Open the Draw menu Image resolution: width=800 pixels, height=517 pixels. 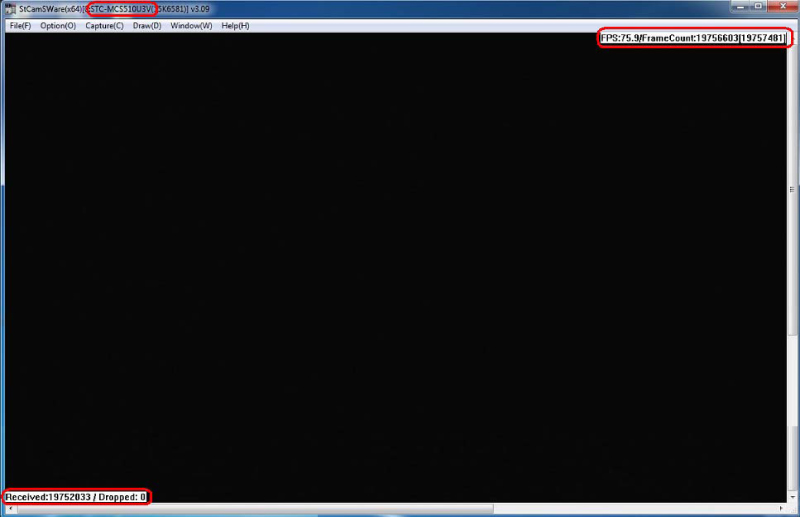click(147, 25)
